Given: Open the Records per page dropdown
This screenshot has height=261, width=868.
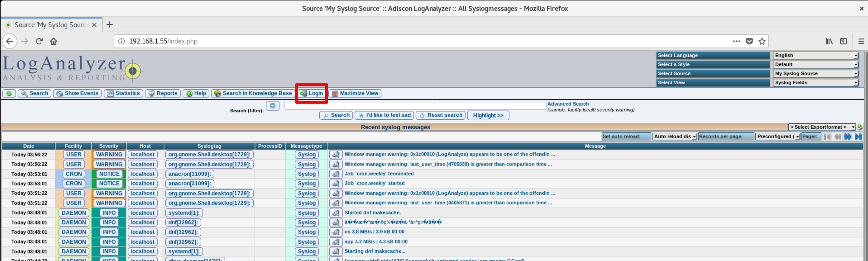Looking at the screenshot, I should pyautogui.click(x=778, y=137).
